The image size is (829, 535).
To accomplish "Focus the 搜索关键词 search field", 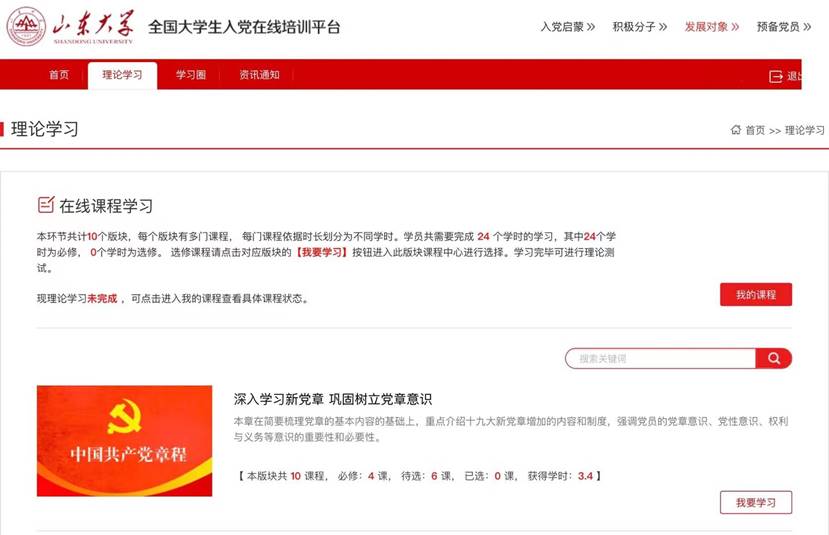I will pos(660,359).
